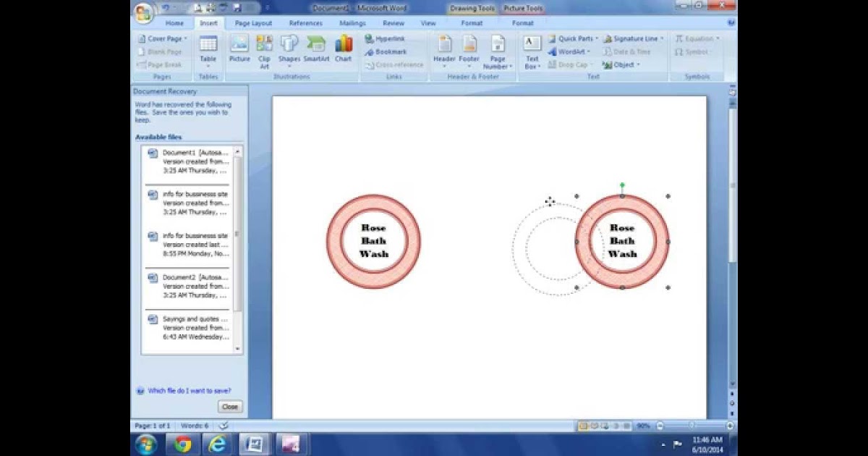868x456 pixels.
Task: Click the undo icon in Quick Access toolbar
Action: click(x=166, y=8)
